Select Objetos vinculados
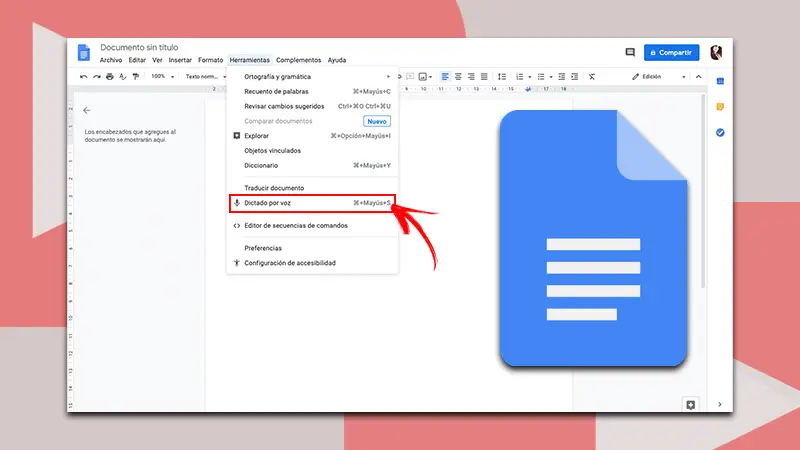The height and width of the screenshot is (450, 800). click(x=312, y=151)
